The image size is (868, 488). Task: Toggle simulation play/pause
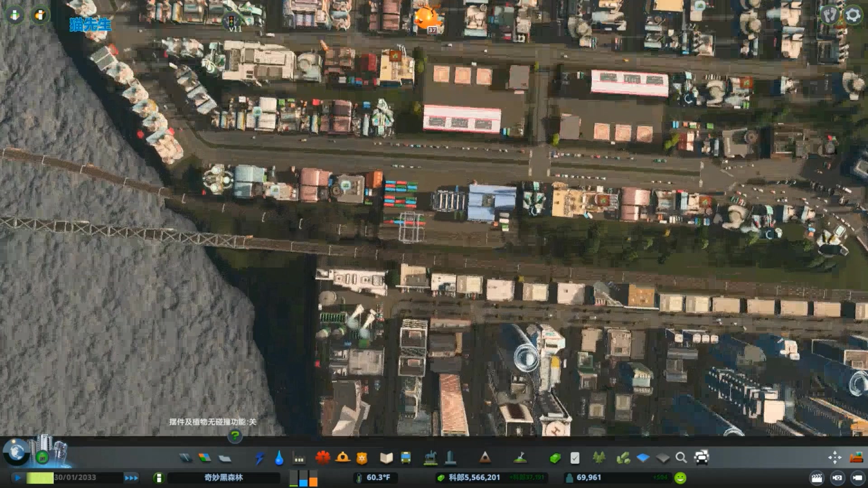pos(18,478)
